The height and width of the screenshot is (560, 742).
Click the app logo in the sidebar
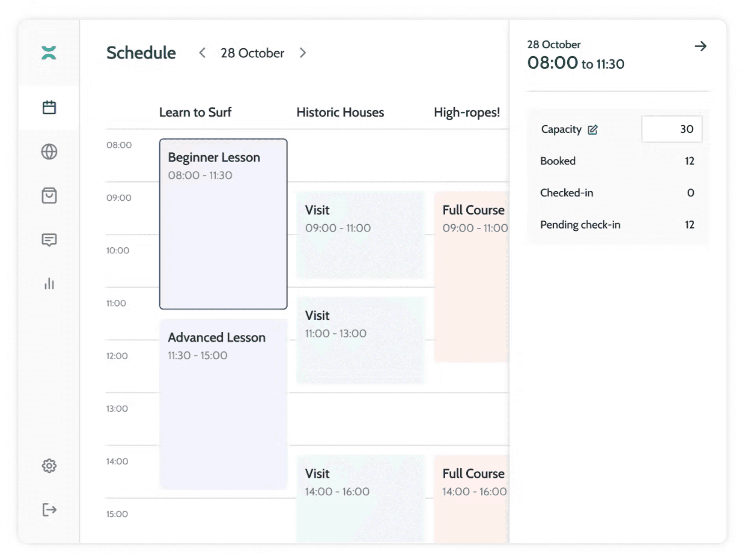[x=49, y=53]
